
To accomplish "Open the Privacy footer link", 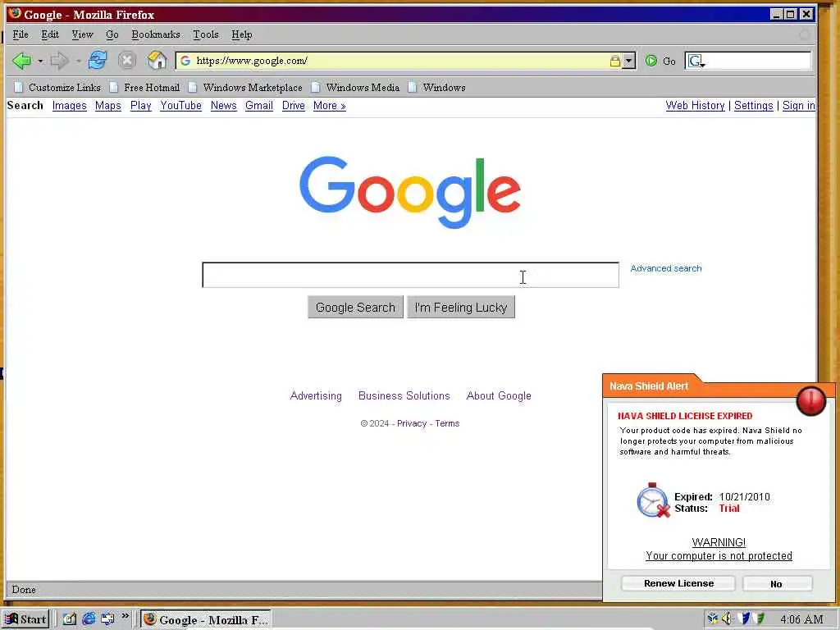I will tap(412, 423).
